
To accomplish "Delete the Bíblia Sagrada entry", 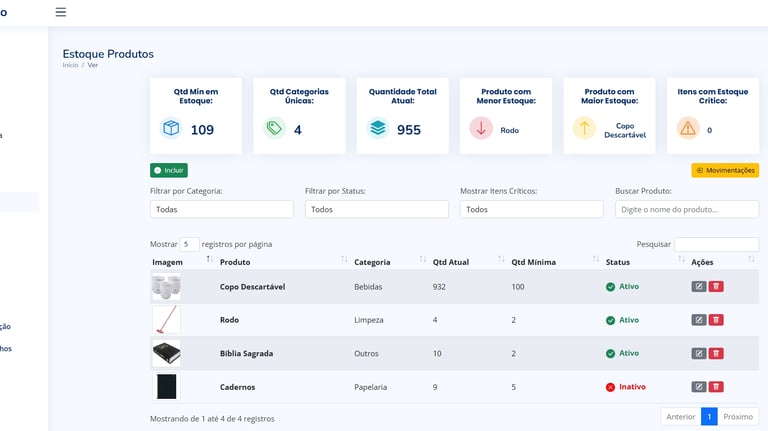I will point(717,353).
